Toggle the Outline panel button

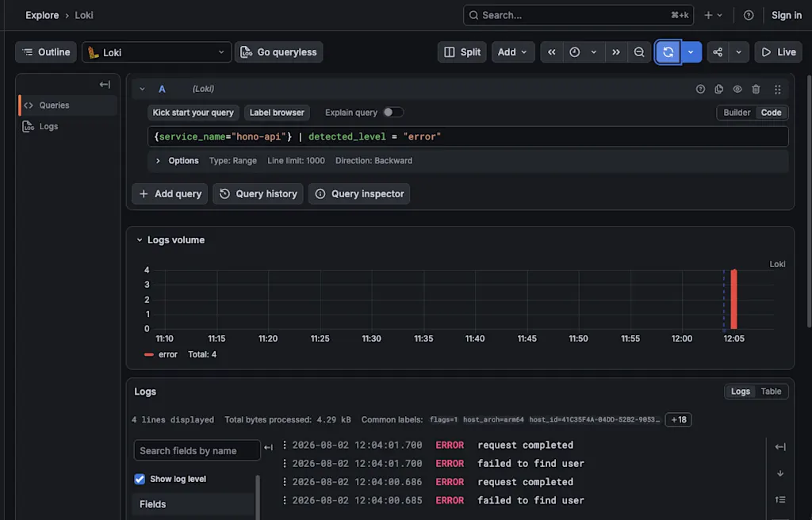click(46, 52)
